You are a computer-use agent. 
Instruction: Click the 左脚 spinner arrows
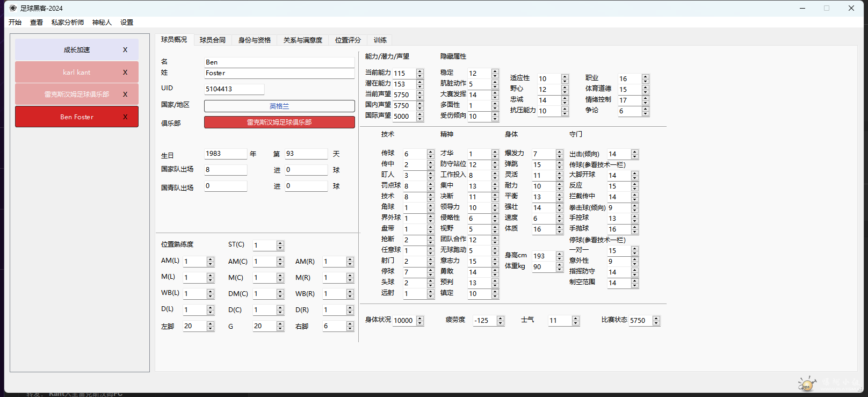pos(211,326)
